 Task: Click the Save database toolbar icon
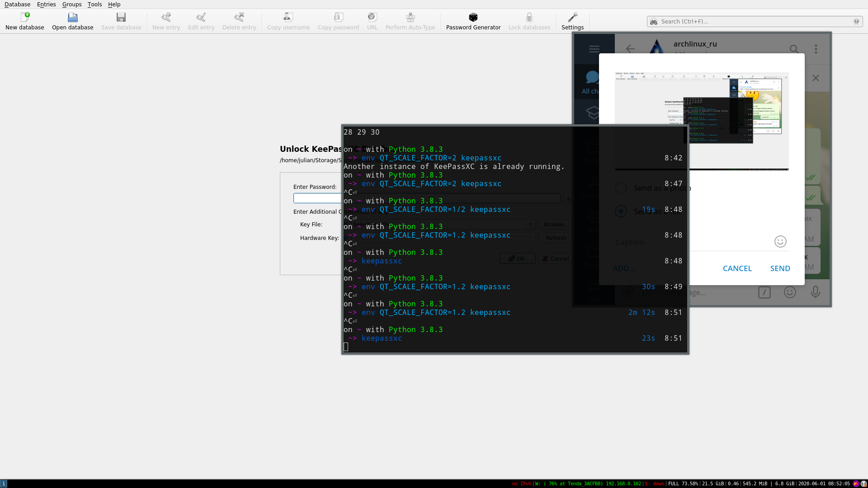(x=121, y=17)
